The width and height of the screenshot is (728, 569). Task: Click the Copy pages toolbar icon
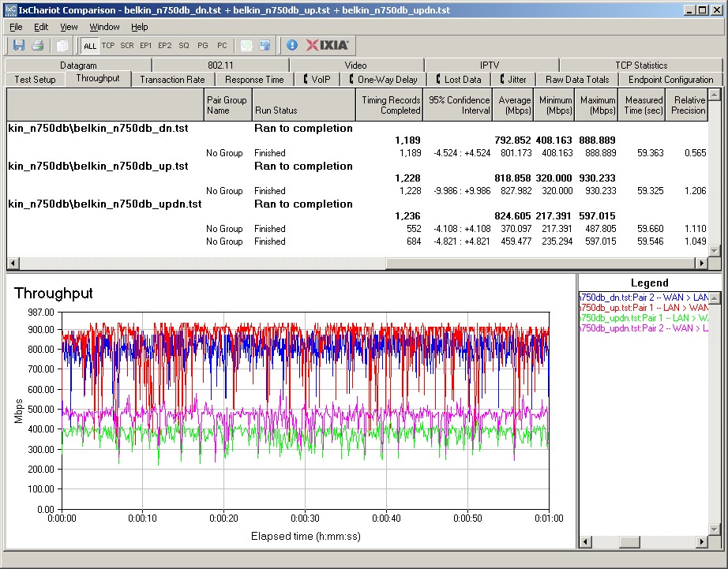62,45
